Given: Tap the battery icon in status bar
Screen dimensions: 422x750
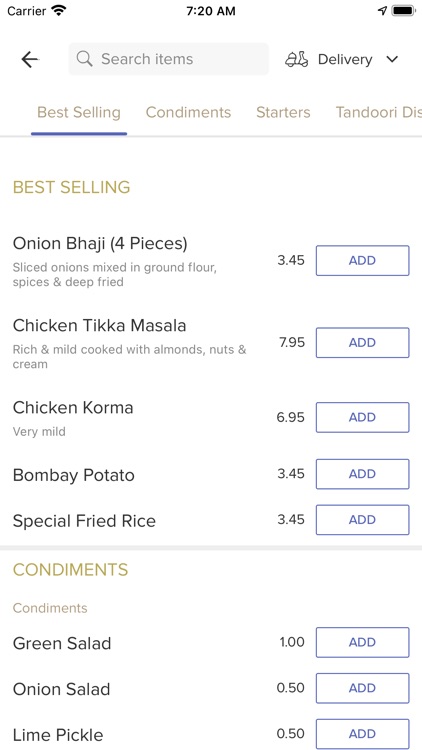Looking at the screenshot, I should coord(403,11).
